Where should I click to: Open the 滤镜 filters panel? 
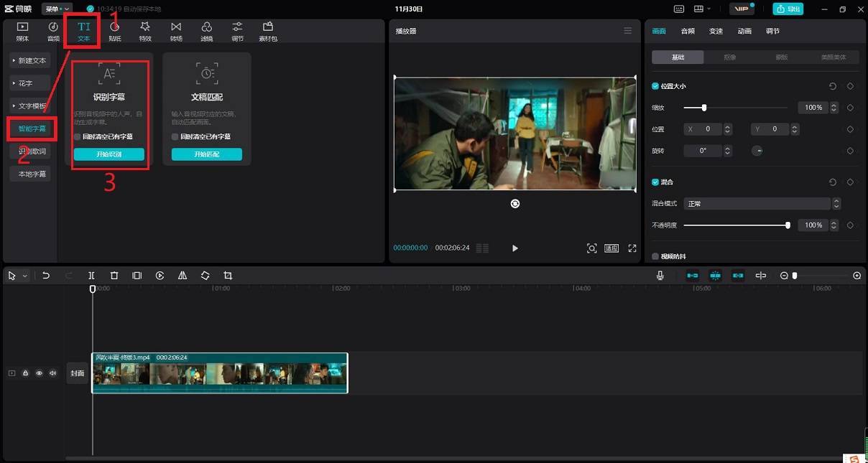207,31
